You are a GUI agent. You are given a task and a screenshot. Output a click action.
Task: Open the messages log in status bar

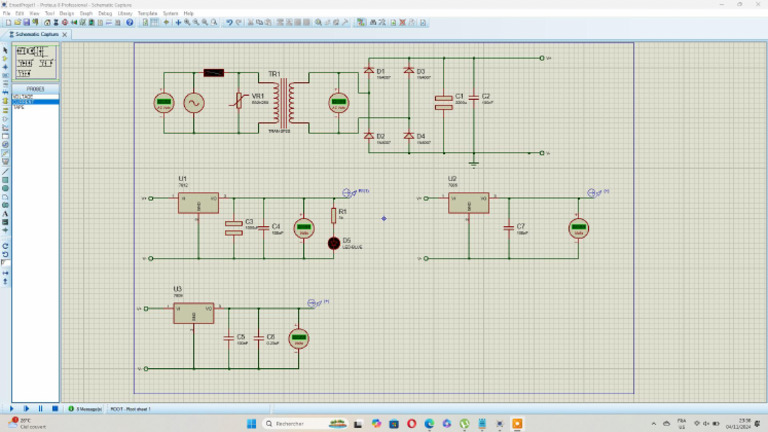pos(85,408)
